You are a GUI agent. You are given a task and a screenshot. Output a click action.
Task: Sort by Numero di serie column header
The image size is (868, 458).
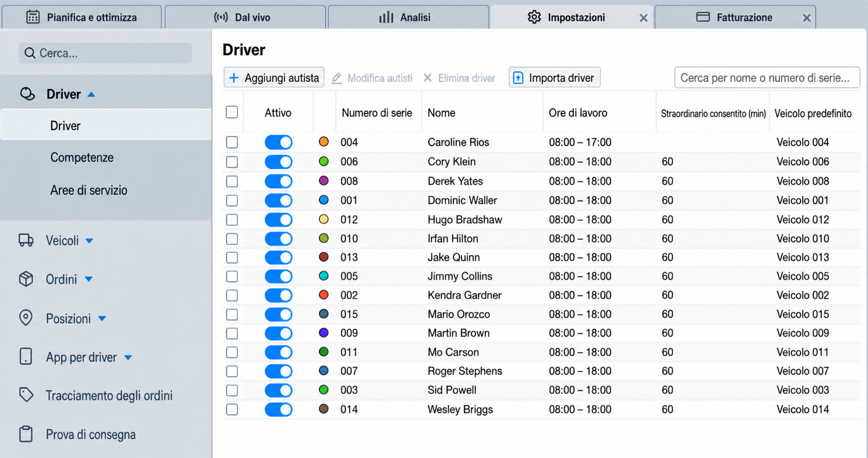coord(377,113)
